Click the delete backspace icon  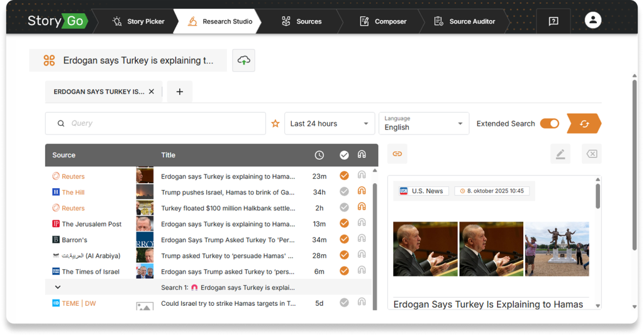[x=591, y=154]
